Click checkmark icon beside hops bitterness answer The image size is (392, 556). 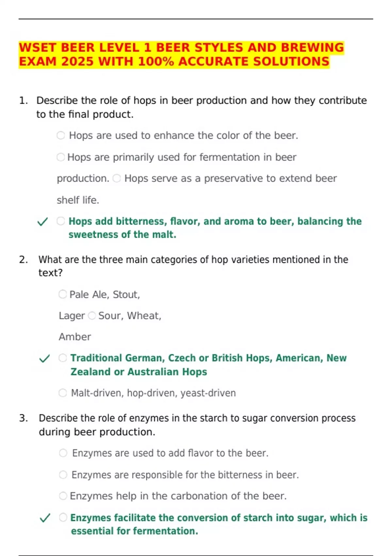pyautogui.click(x=42, y=222)
